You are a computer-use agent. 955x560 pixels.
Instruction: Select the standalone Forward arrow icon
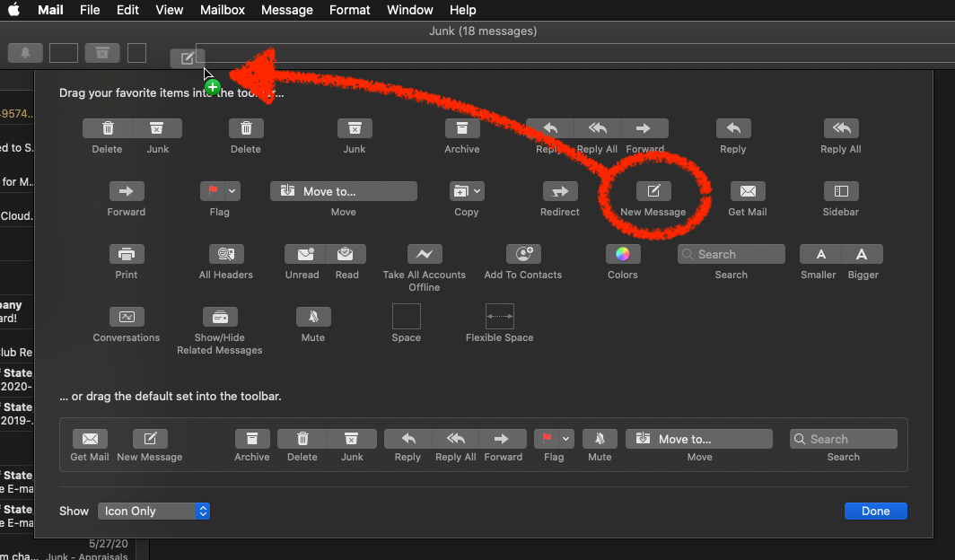[x=127, y=191]
